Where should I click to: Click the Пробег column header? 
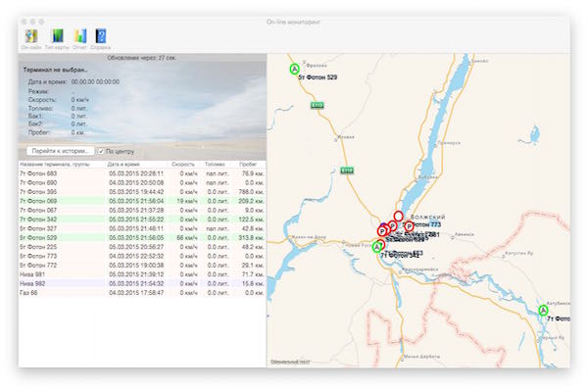click(249, 165)
